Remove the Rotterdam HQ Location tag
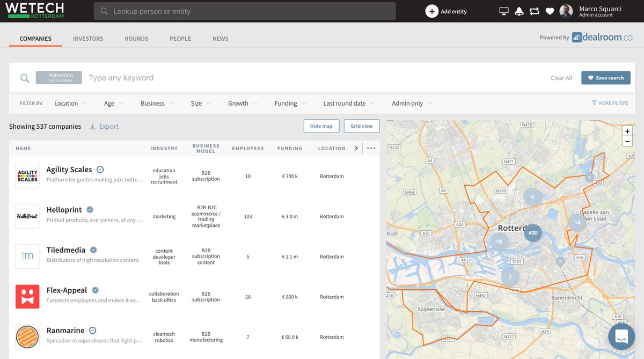644x359 pixels. (58, 78)
